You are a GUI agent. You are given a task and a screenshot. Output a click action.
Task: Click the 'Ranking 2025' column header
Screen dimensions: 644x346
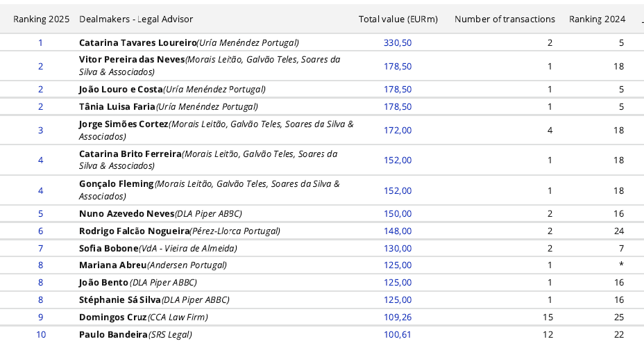(41, 19)
